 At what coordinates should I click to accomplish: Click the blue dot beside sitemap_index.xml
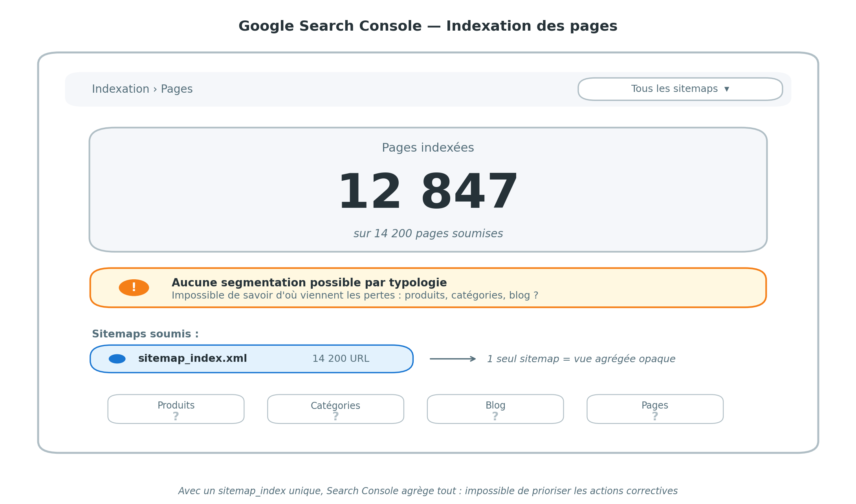point(117,359)
